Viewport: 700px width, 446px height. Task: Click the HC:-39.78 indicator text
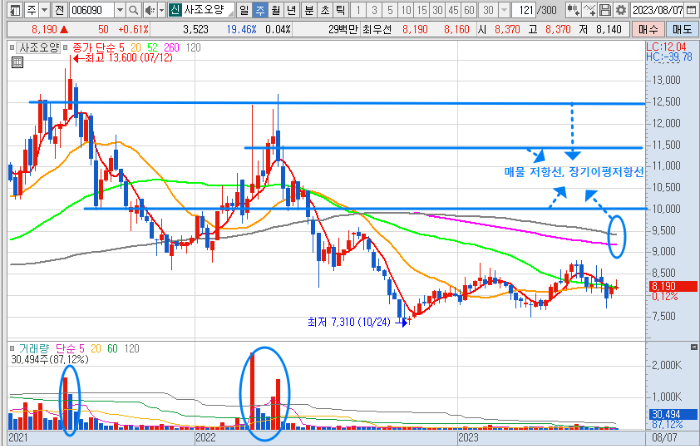[x=669, y=57]
